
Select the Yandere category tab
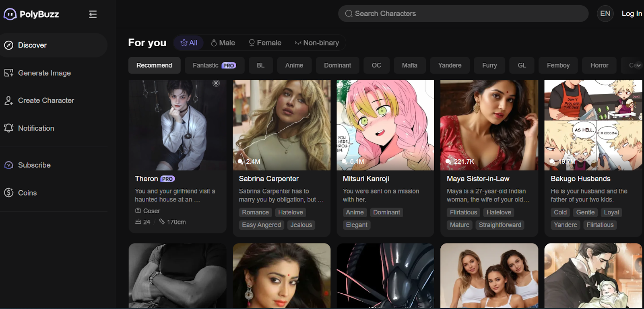coord(450,65)
